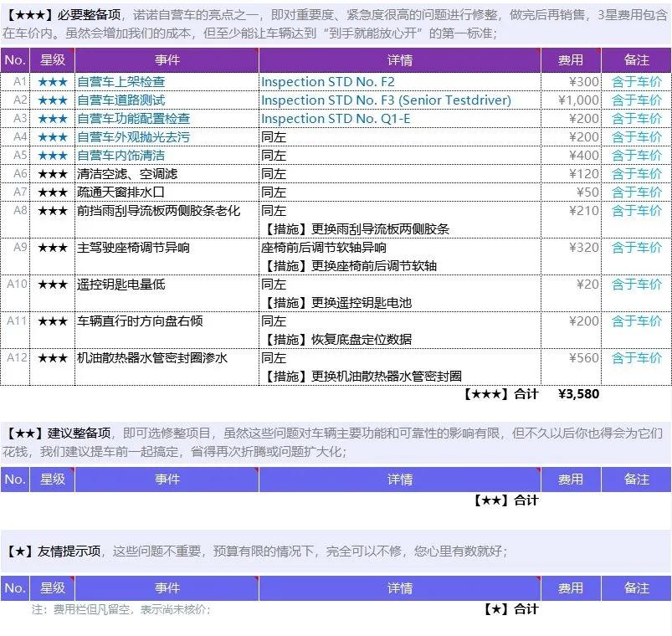Select the ¥3,580 total amount

(x=580, y=394)
